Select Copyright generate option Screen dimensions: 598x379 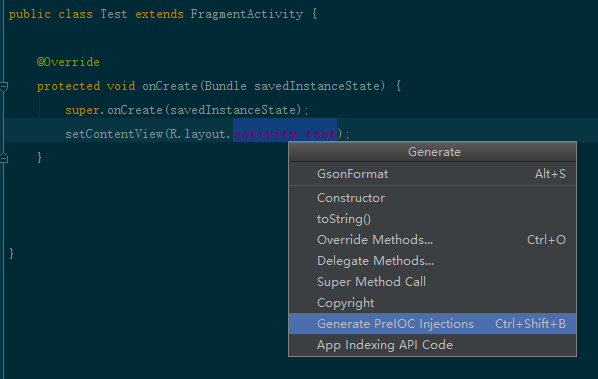coord(432,303)
